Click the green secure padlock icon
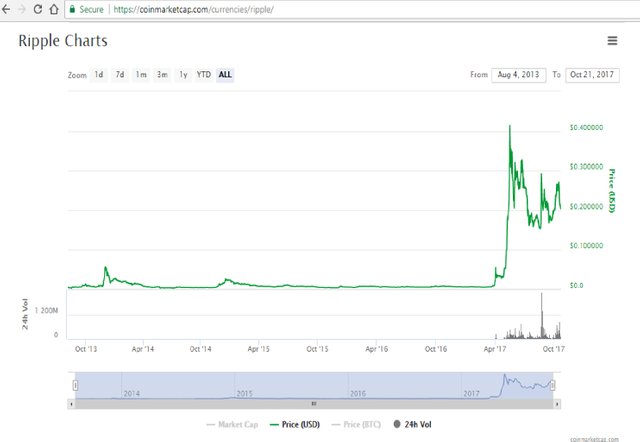 (73, 9)
